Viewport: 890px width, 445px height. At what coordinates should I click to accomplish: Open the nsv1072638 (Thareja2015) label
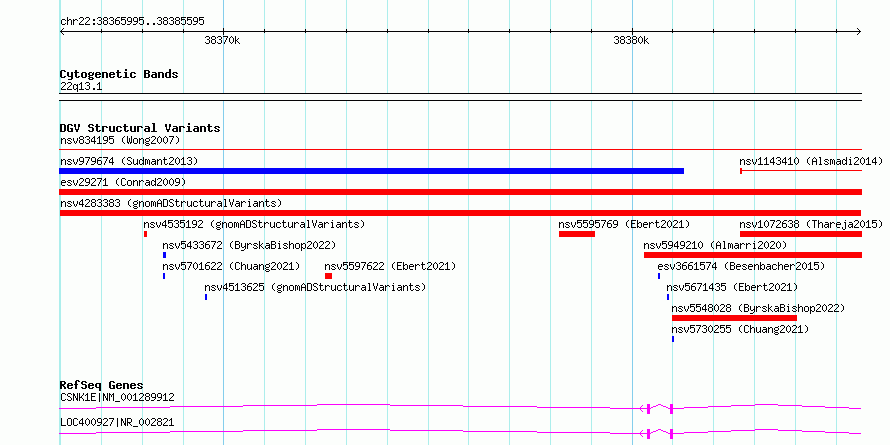tap(811, 224)
